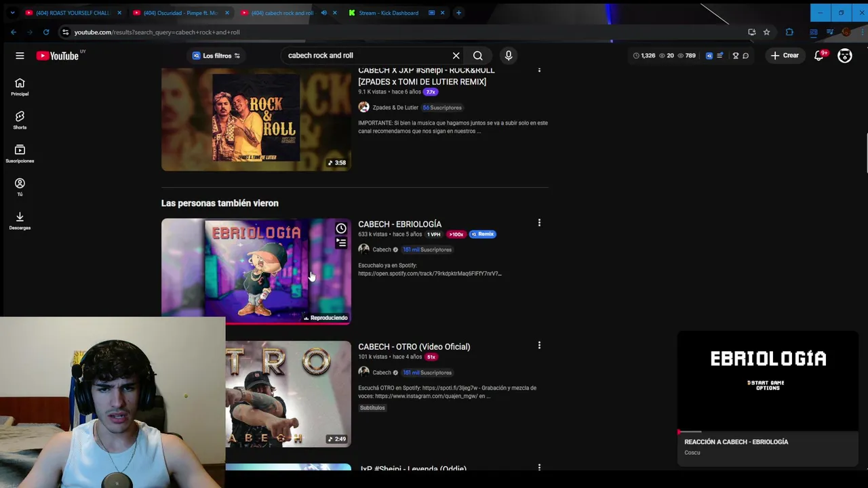Image resolution: width=868 pixels, height=488 pixels.
Task: Close the Kick Dashboard tab
Action: 443,13
